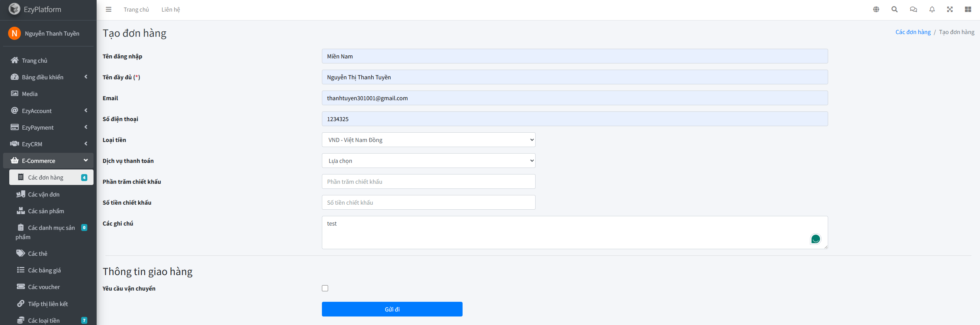Open the Dịch vụ thanh toán dropdown
This screenshot has height=325, width=980.
[x=428, y=161]
